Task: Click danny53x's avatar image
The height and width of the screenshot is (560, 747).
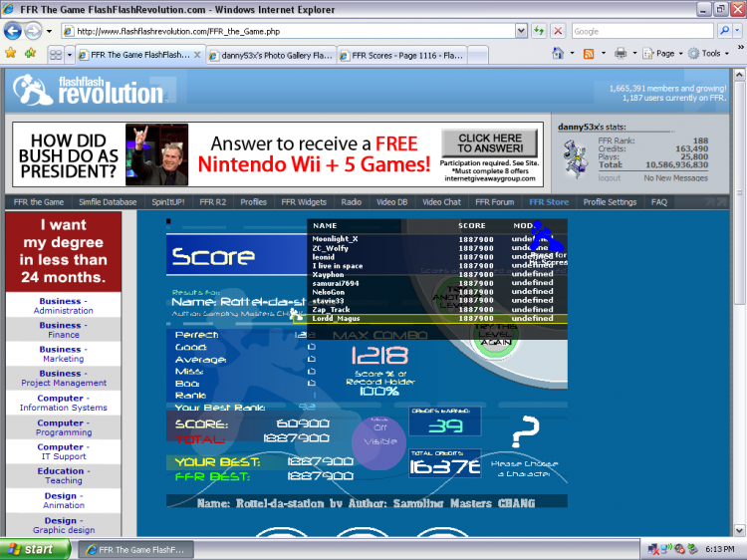Action: click(575, 158)
